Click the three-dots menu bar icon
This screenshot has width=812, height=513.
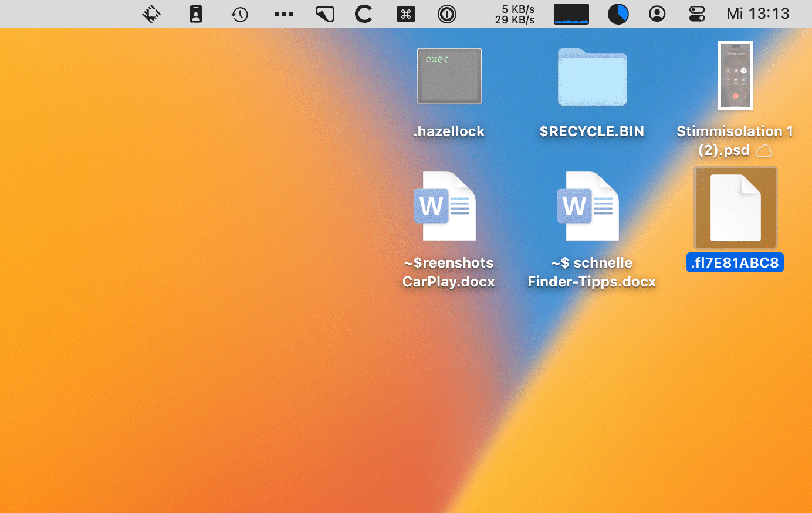(x=284, y=14)
